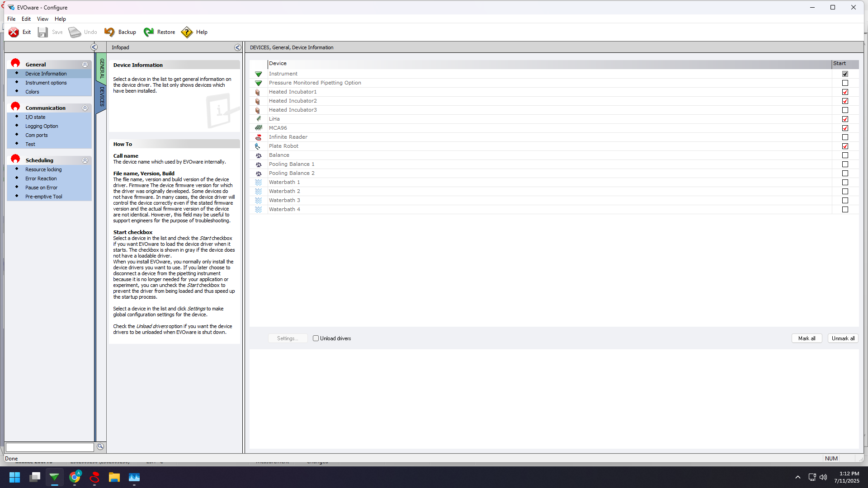Screen dimensions: 868x488
Task: Open Resource locking under Scheduling
Action: (x=43, y=170)
